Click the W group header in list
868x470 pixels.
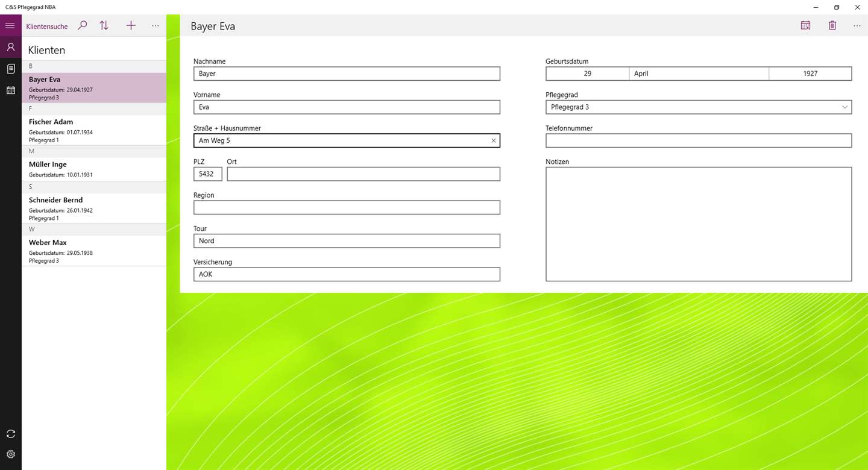pyautogui.click(x=94, y=230)
